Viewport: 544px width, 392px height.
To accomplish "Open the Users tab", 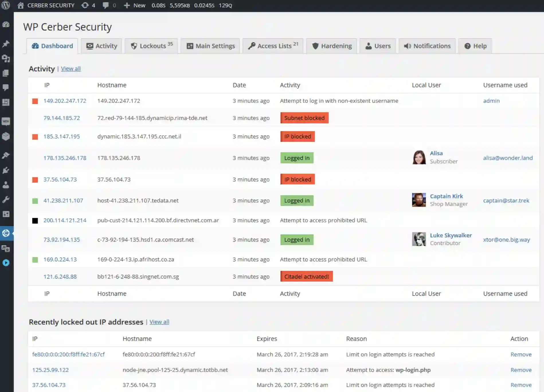I will point(378,46).
